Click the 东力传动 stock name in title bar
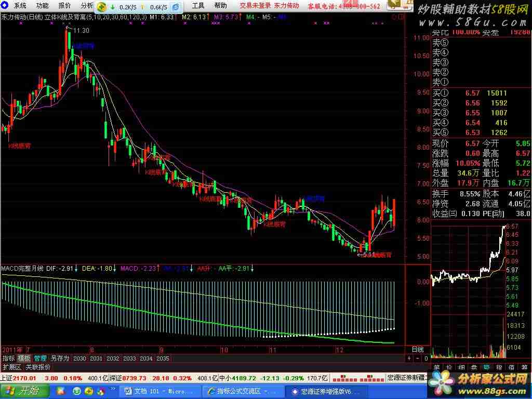532x399 pixels. coord(286,5)
